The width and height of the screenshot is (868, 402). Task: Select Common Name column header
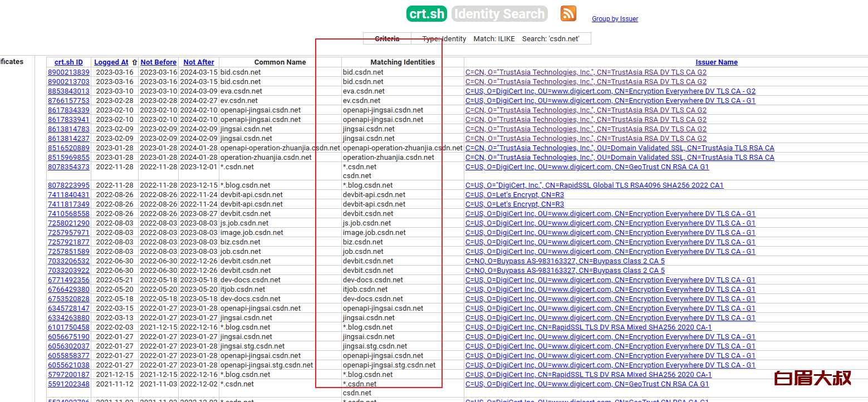pyautogui.click(x=280, y=62)
